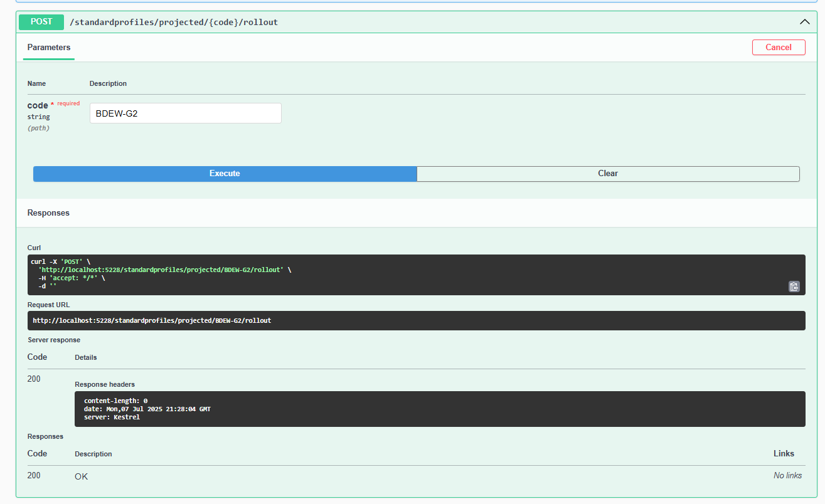Viewport: 825px width, 504px height.
Task: Click the OK response description
Action: tap(82, 476)
